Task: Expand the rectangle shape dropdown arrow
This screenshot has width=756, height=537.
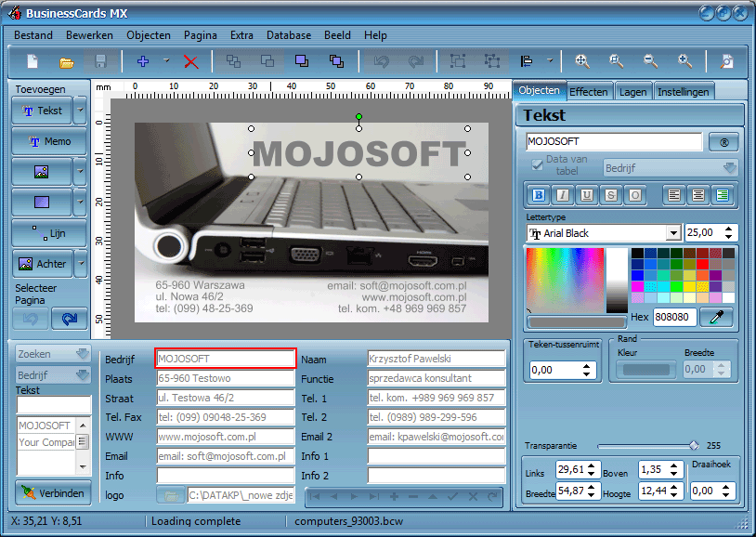Action: (x=81, y=203)
